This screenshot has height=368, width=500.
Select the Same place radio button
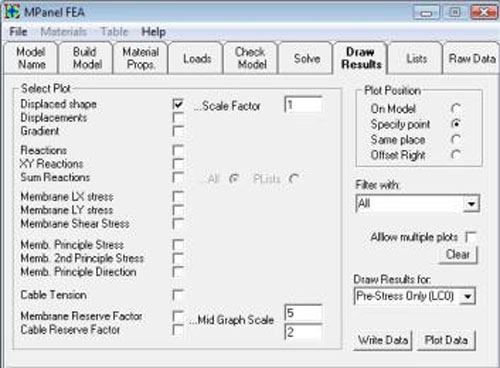pyautogui.click(x=456, y=139)
